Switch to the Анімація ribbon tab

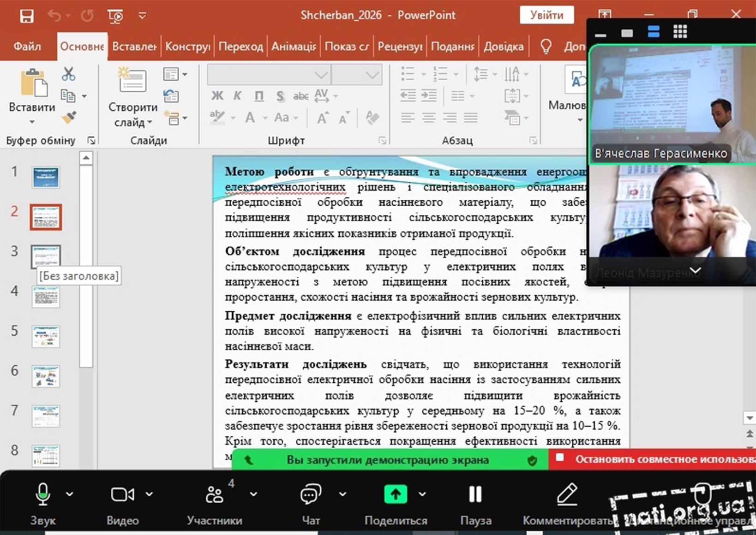[x=294, y=47]
